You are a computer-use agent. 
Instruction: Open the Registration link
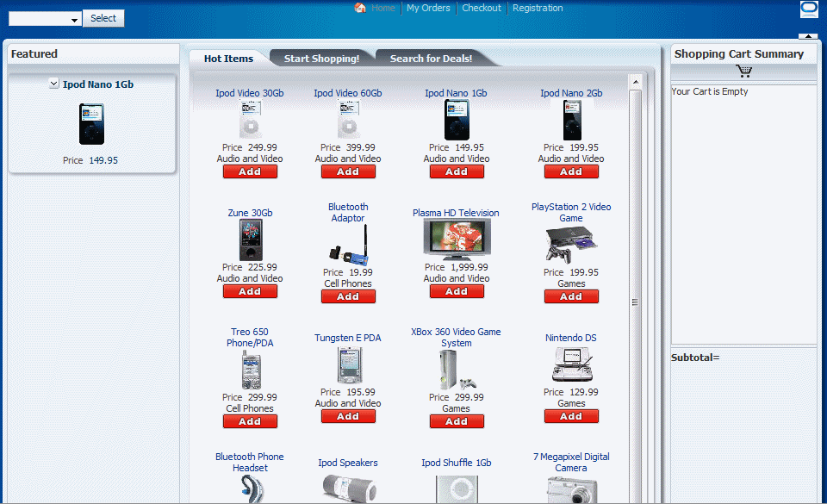point(538,8)
